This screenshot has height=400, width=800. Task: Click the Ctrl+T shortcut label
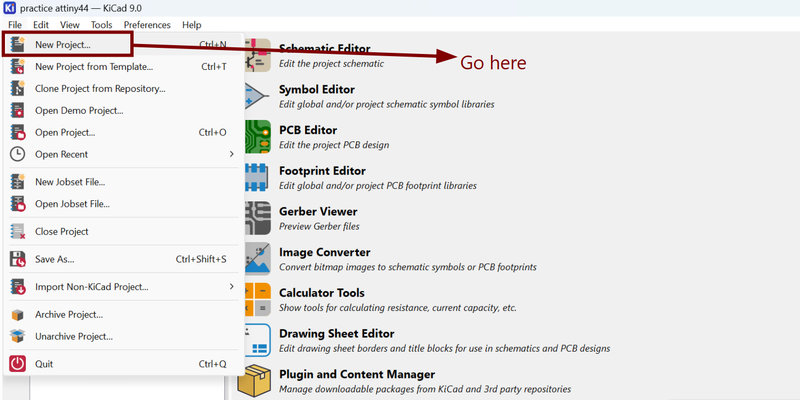click(x=214, y=66)
